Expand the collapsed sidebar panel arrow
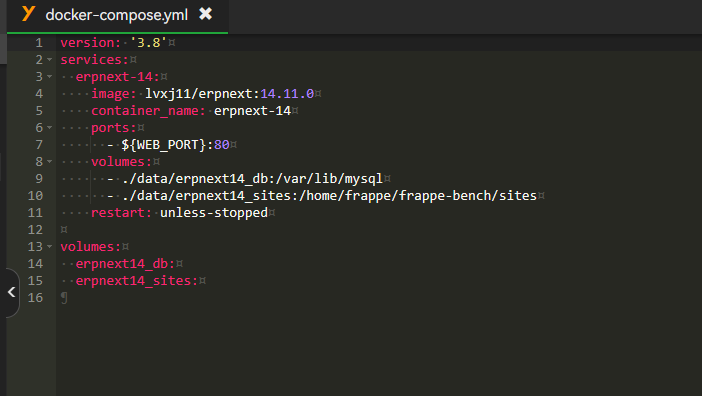Screen dimensions: 702x396 coord(12,292)
